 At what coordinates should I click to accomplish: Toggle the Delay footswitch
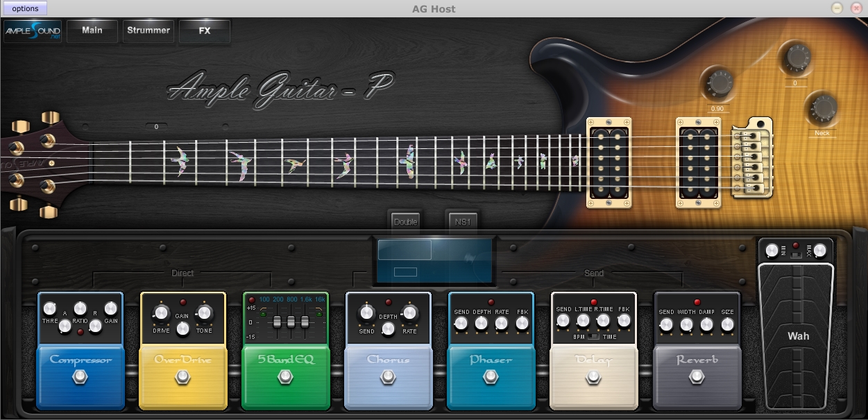point(593,377)
